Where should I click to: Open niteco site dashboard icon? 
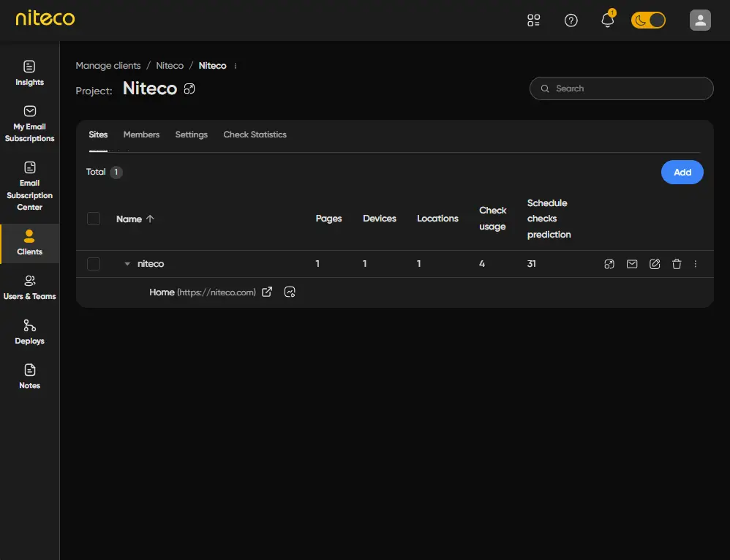609,264
